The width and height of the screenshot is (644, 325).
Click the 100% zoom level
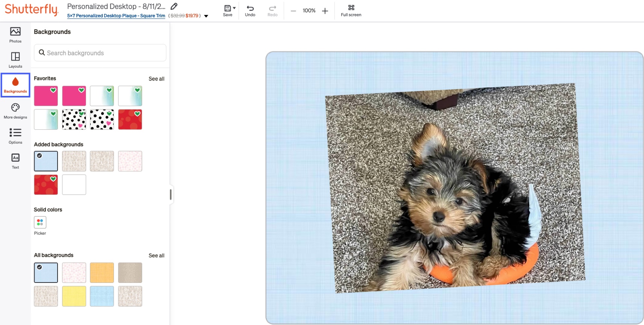[309, 11]
